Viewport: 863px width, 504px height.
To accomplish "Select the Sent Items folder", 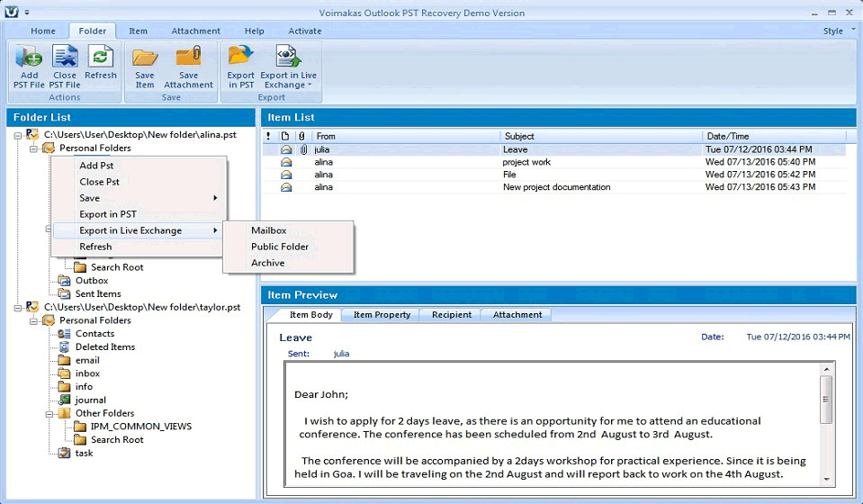I will (x=98, y=293).
